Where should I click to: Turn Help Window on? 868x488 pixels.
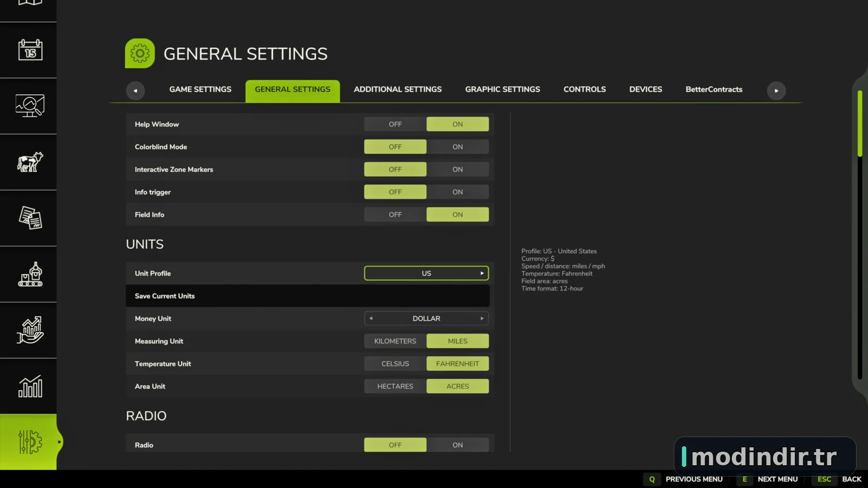457,124
